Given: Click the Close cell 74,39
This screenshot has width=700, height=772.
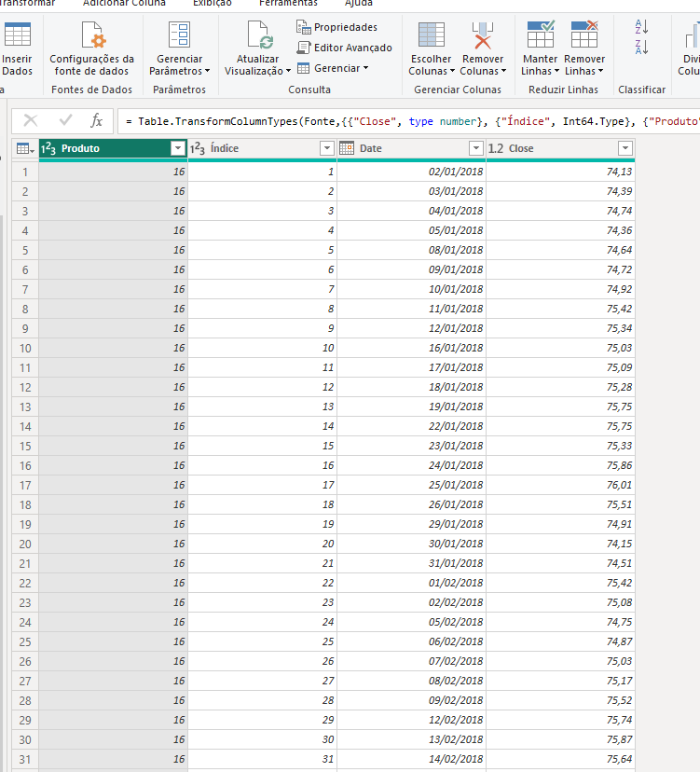Looking at the screenshot, I should click(x=561, y=191).
